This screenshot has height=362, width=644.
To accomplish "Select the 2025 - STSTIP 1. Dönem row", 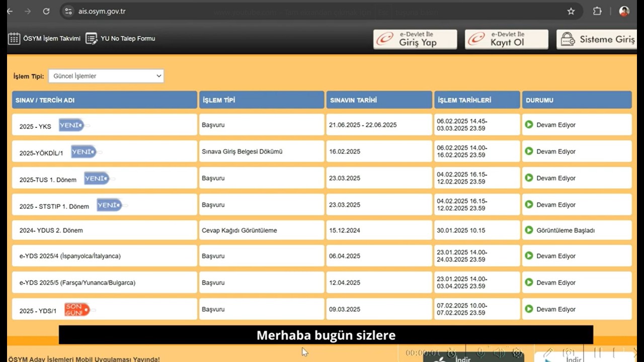I will coord(322,205).
